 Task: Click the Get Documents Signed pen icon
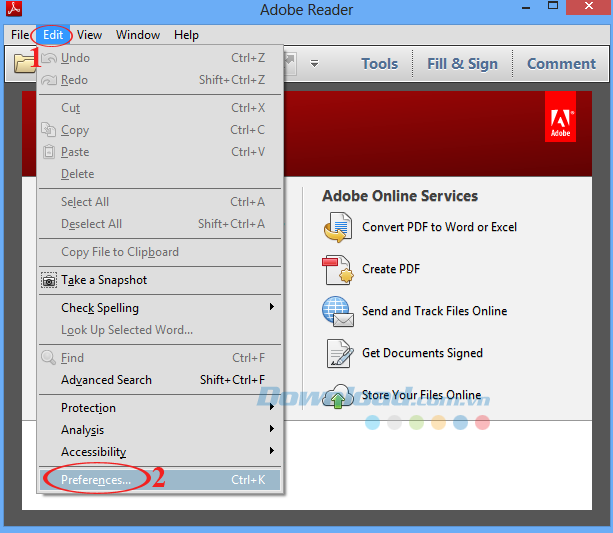click(340, 354)
